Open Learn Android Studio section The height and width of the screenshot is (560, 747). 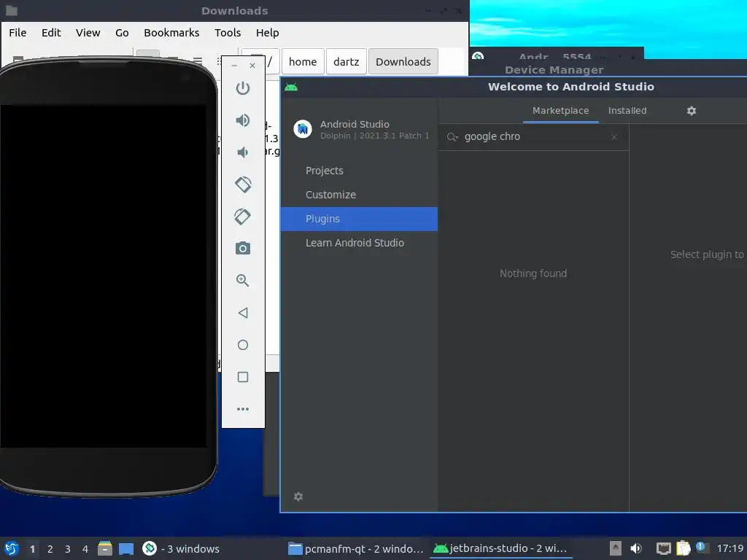(x=355, y=243)
